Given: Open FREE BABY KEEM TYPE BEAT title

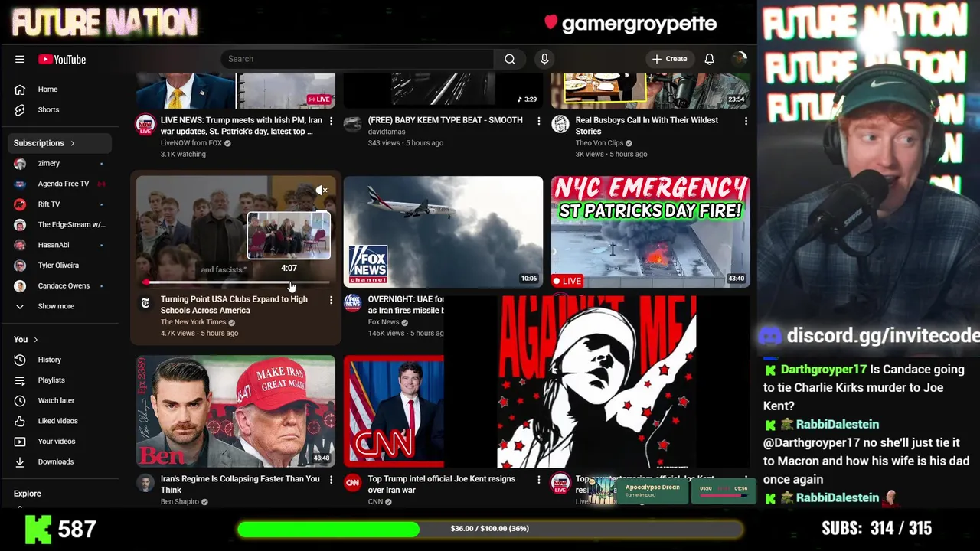Looking at the screenshot, I should pyautogui.click(x=445, y=120).
